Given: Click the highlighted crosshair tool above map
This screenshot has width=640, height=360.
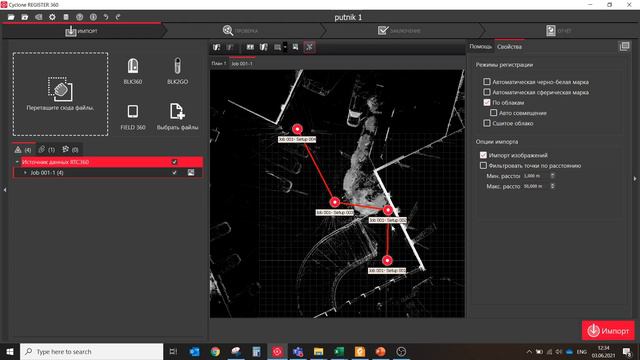Looking at the screenshot, I should pos(309,47).
